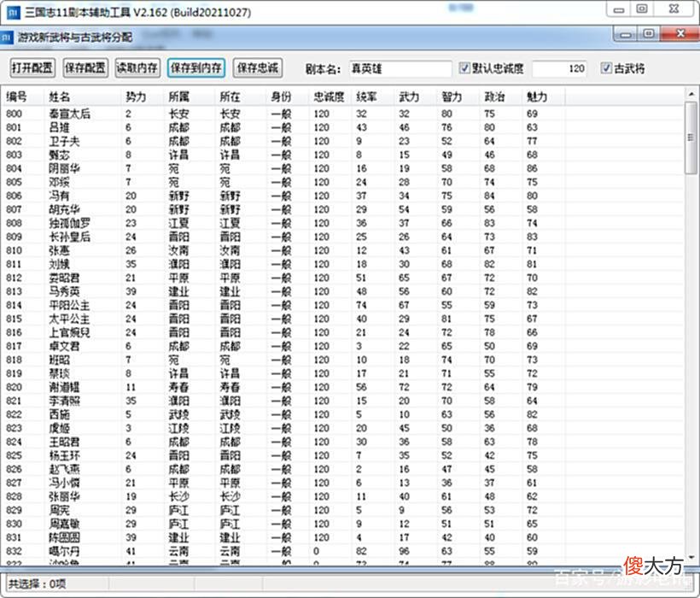This screenshot has width=700, height=598.
Task: Click 武陵 in row 822's 所在 column
Action: [230, 414]
